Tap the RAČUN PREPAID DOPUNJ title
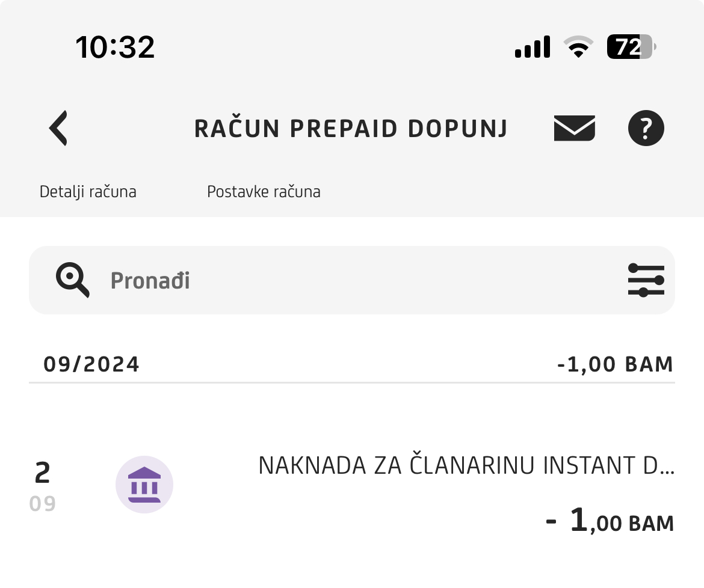The width and height of the screenshot is (704, 588). (x=351, y=129)
